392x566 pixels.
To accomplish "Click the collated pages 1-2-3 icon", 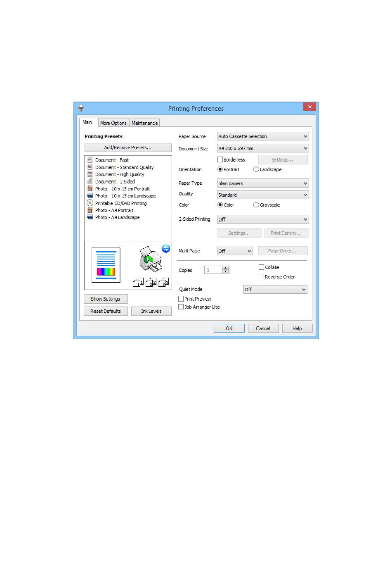I will point(151,282).
